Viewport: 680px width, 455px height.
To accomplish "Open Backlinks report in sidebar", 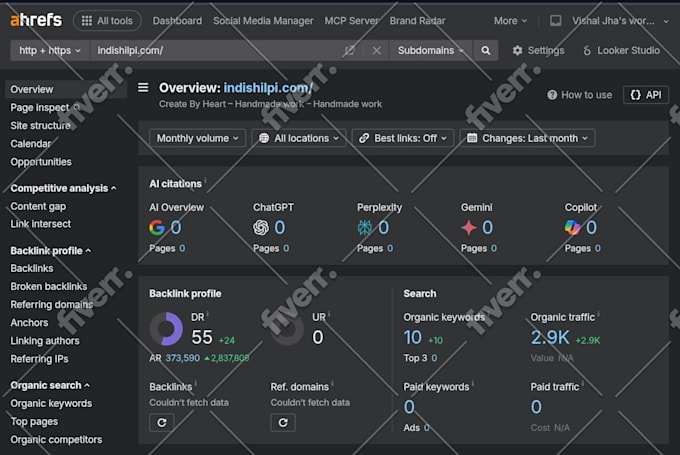I will [x=32, y=268].
